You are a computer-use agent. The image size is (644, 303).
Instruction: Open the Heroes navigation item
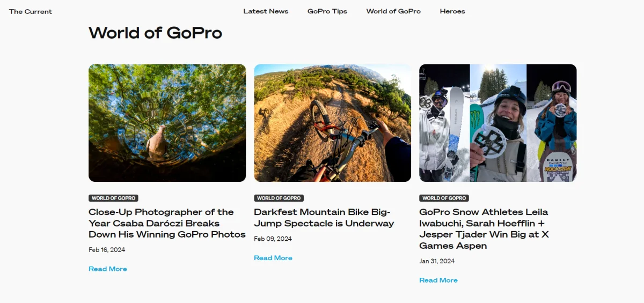(x=452, y=11)
